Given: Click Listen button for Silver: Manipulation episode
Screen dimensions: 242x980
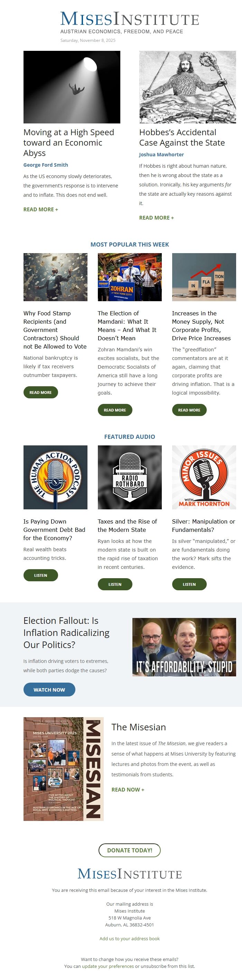Looking at the screenshot, I should click(189, 584).
